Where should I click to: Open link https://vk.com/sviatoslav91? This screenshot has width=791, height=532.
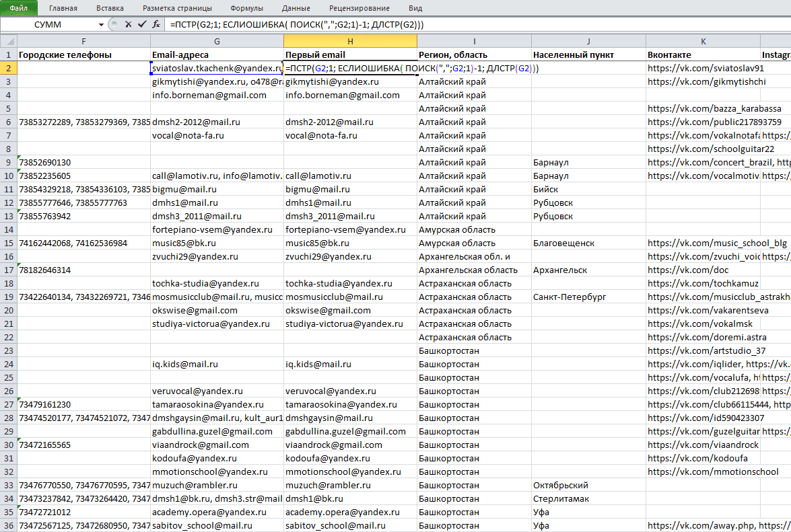tap(706, 68)
